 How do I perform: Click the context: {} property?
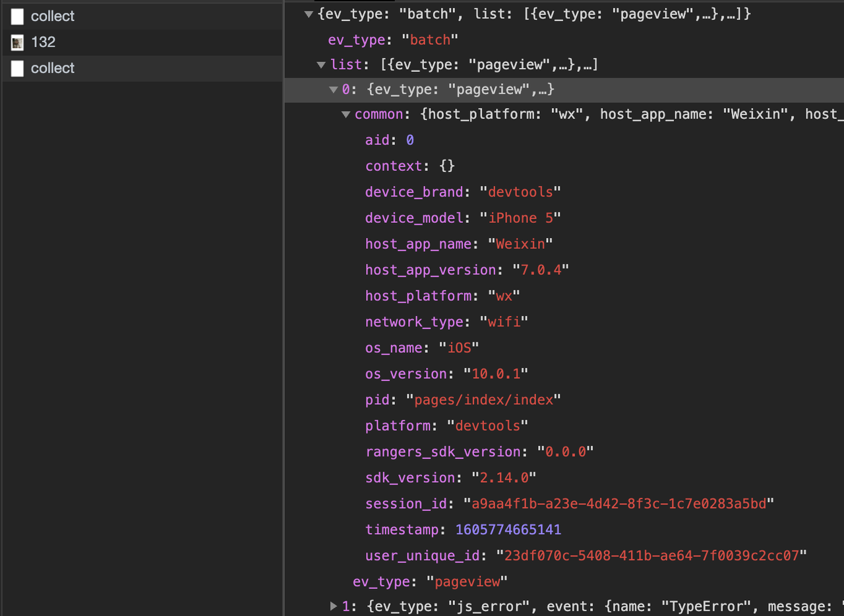pyautogui.click(x=410, y=166)
